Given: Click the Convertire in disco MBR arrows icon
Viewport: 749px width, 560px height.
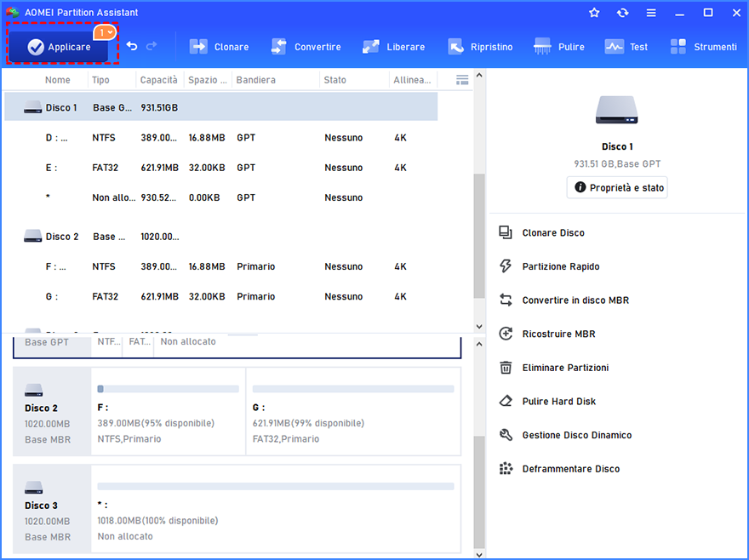Looking at the screenshot, I should click(x=506, y=300).
